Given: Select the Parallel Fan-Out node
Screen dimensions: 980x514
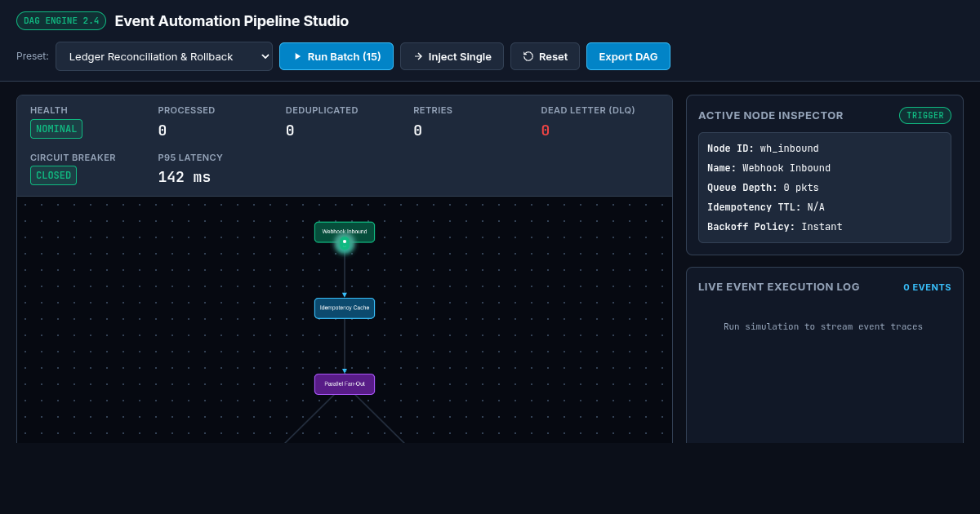Looking at the screenshot, I should coord(345,384).
